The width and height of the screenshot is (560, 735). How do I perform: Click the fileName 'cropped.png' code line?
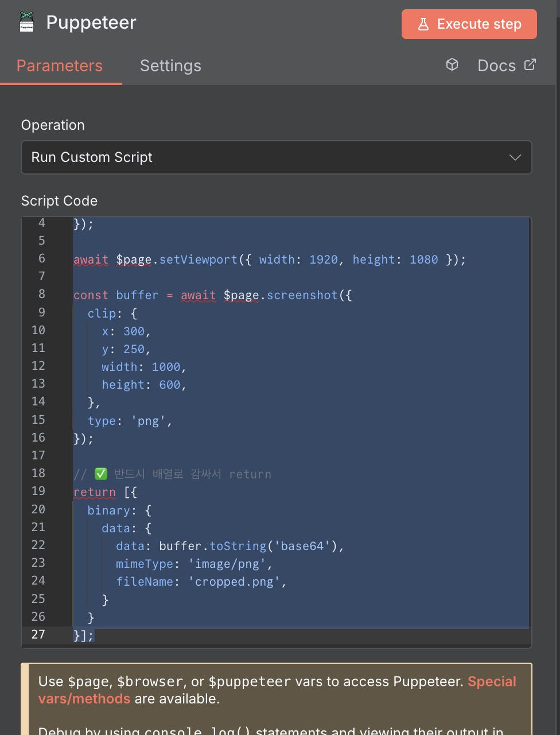tap(201, 582)
